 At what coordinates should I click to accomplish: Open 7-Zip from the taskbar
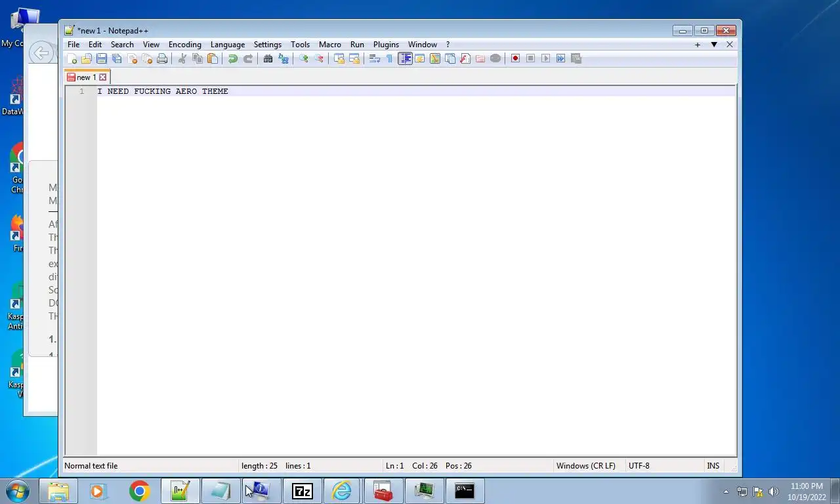(x=303, y=491)
